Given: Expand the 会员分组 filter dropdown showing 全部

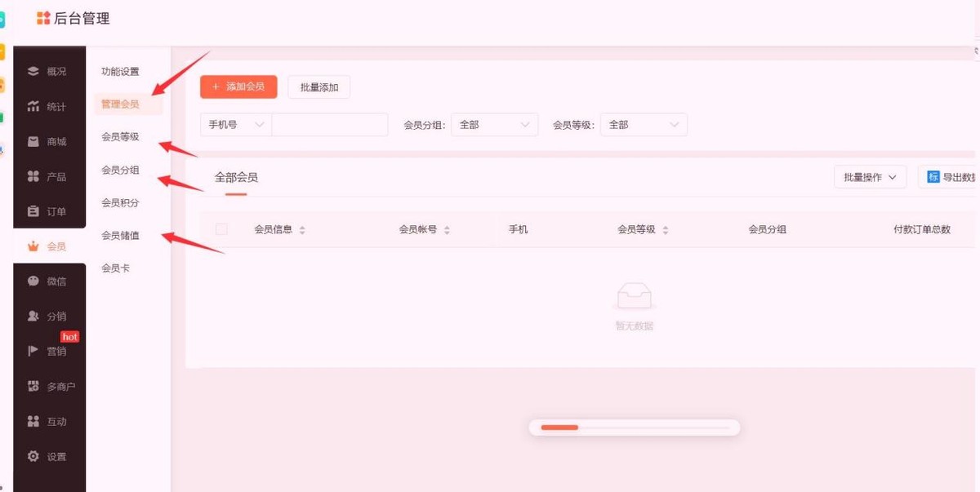Looking at the screenshot, I should point(494,124).
